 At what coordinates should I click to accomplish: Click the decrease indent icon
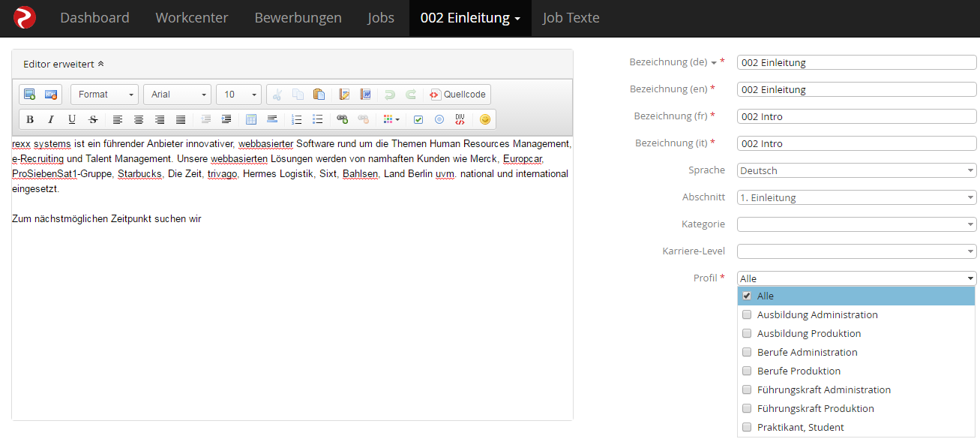tap(206, 119)
